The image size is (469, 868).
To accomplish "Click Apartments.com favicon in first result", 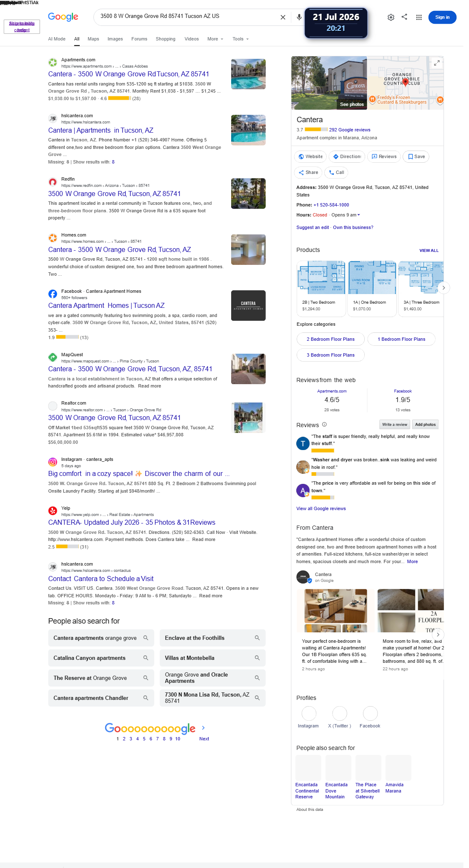I will click(x=53, y=63).
